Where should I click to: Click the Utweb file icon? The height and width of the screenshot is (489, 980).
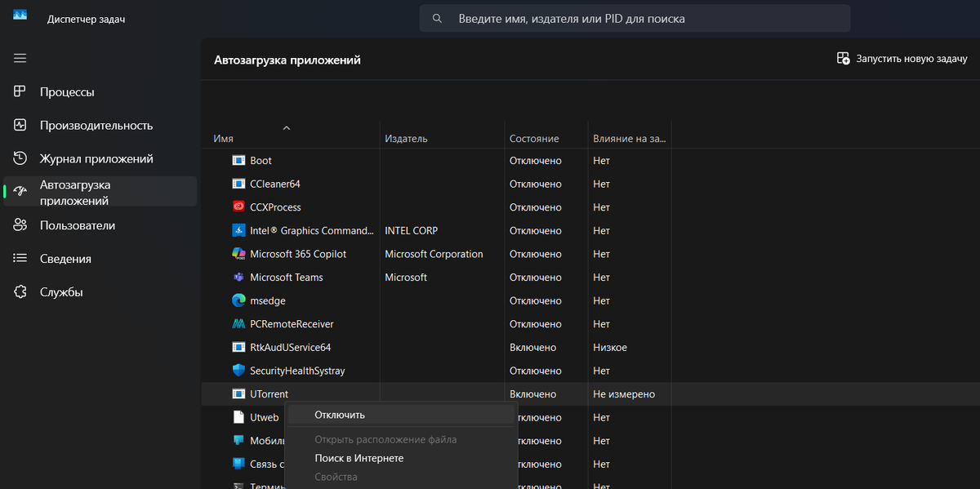238,417
